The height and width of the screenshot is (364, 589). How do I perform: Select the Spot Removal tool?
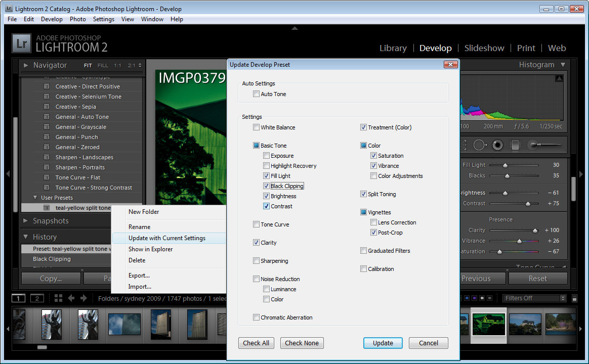pos(480,145)
